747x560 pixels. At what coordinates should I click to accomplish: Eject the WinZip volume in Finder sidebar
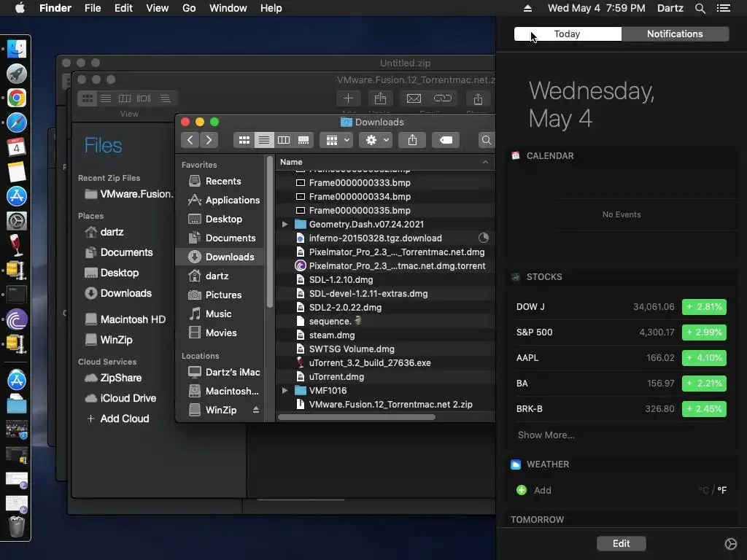point(256,410)
